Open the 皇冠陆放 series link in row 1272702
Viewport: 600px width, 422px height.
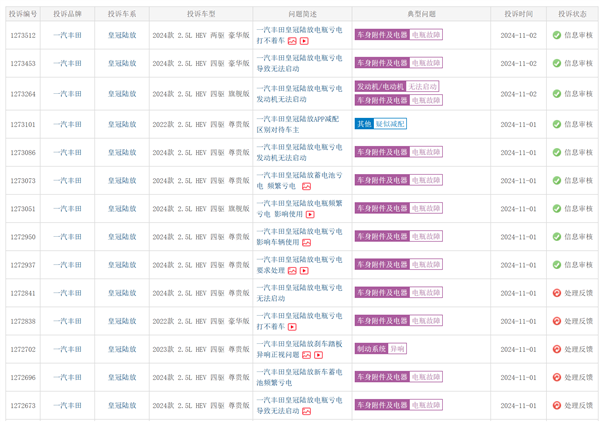(122, 349)
